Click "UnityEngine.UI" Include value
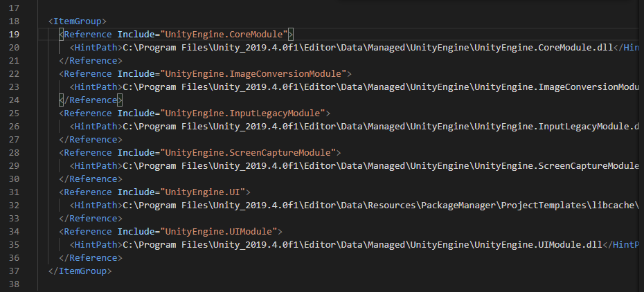 point(202,192)
